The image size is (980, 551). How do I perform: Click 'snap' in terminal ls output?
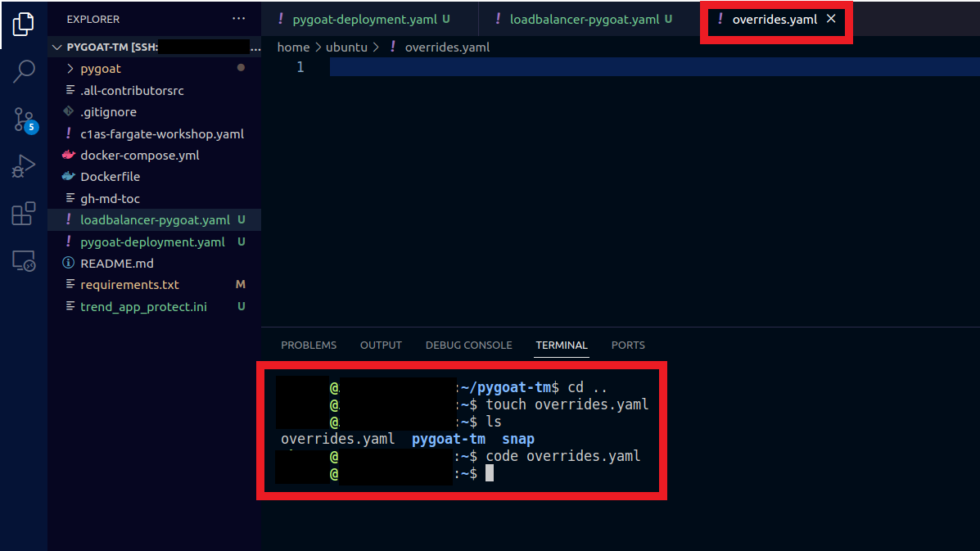518,439
